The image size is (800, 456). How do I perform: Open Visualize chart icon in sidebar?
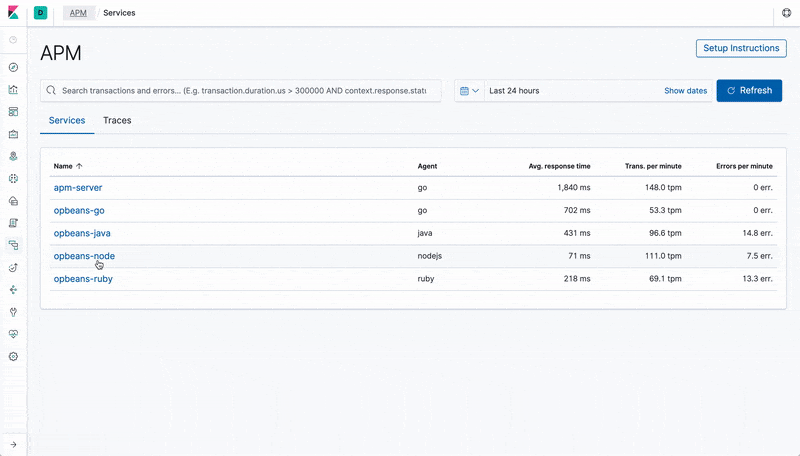[13, 89]
